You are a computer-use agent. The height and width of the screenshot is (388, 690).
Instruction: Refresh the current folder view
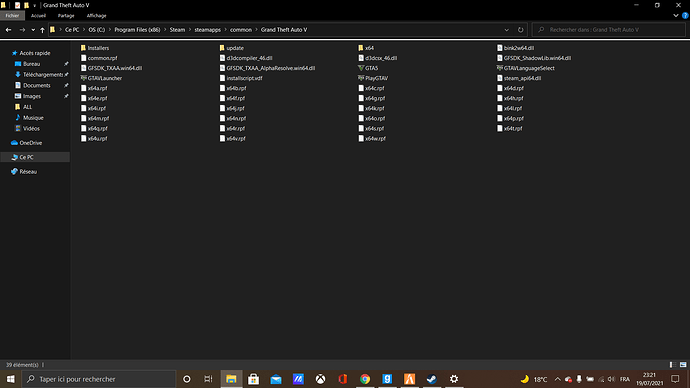point(521,30)
